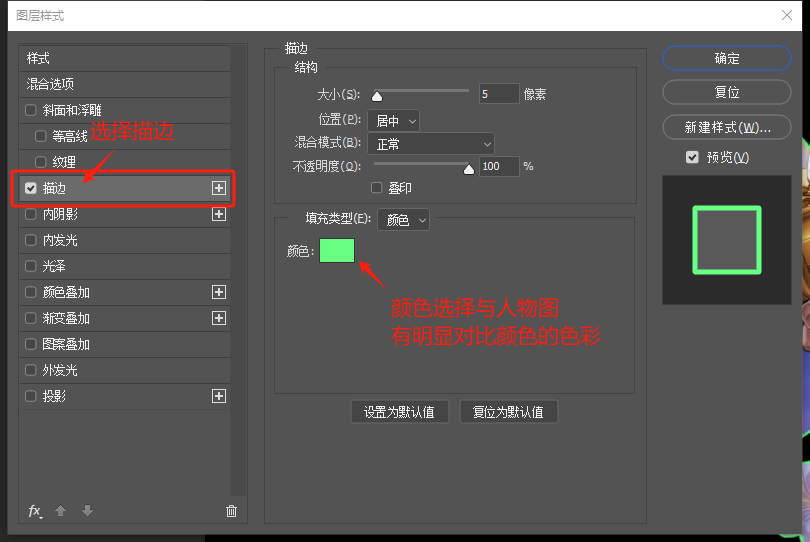Click the 确定 button
Image resolution: width=810 pixels, height=542 pixels.
click(x=727, y=58)
